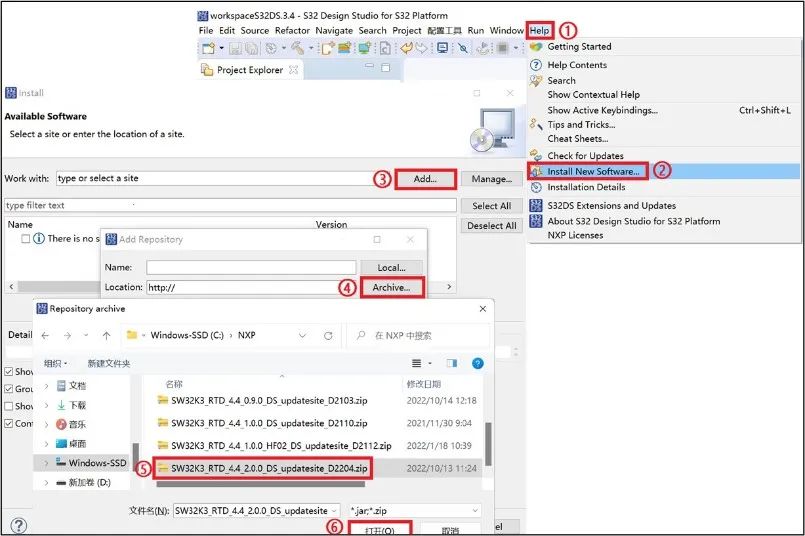
Task: Click the crossed-out skip breakpoints icon
Action: pos(463,48)
